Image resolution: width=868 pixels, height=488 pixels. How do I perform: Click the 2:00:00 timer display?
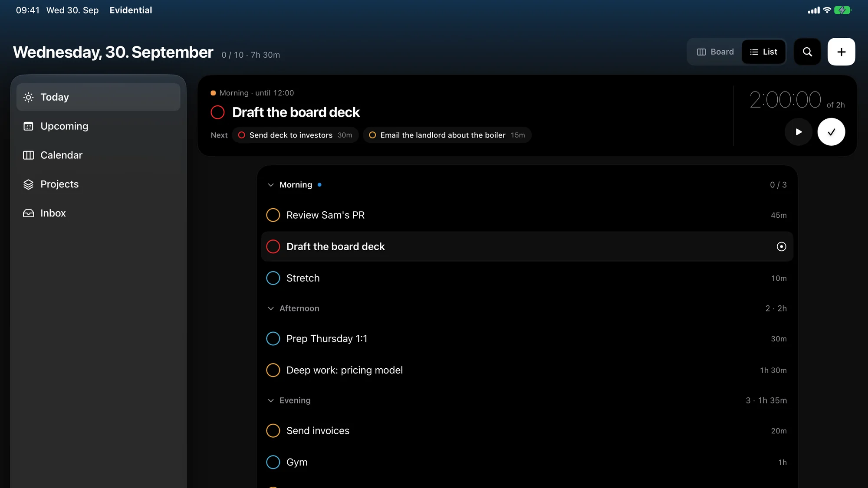[x=785, y=100]
